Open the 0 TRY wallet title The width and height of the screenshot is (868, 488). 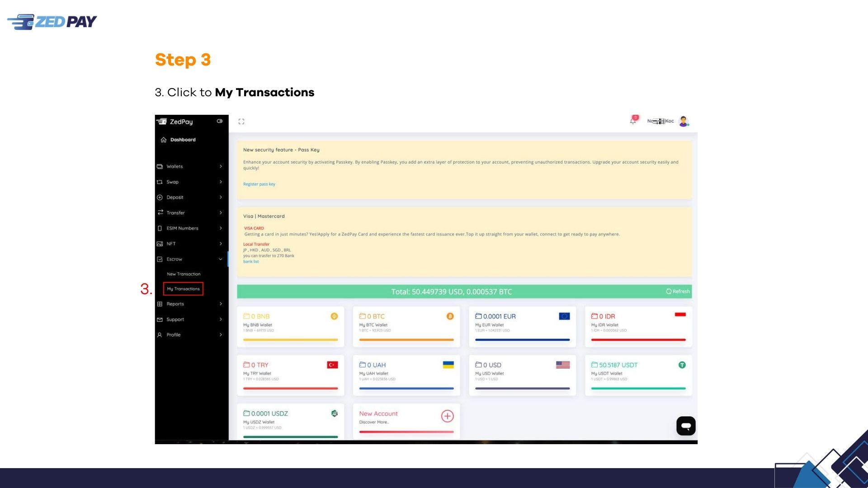click(256, 365)
